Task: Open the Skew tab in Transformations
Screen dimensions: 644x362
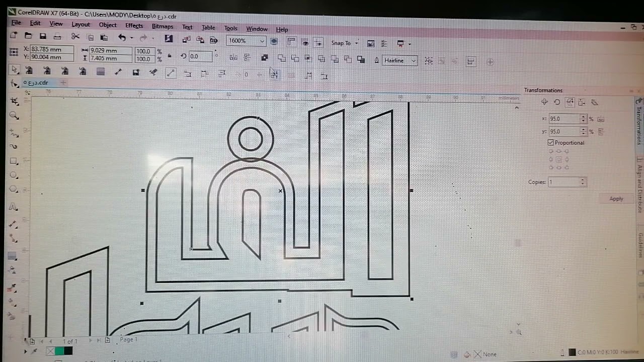Action: [594, 102]
